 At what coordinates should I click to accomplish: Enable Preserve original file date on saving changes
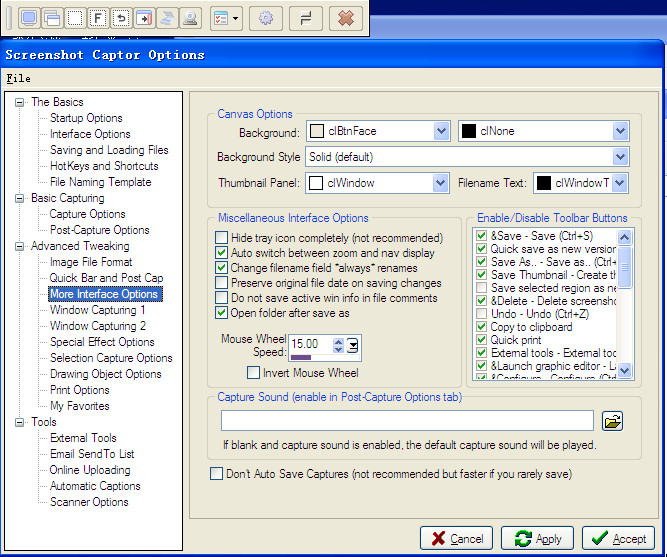coord(221,283)
